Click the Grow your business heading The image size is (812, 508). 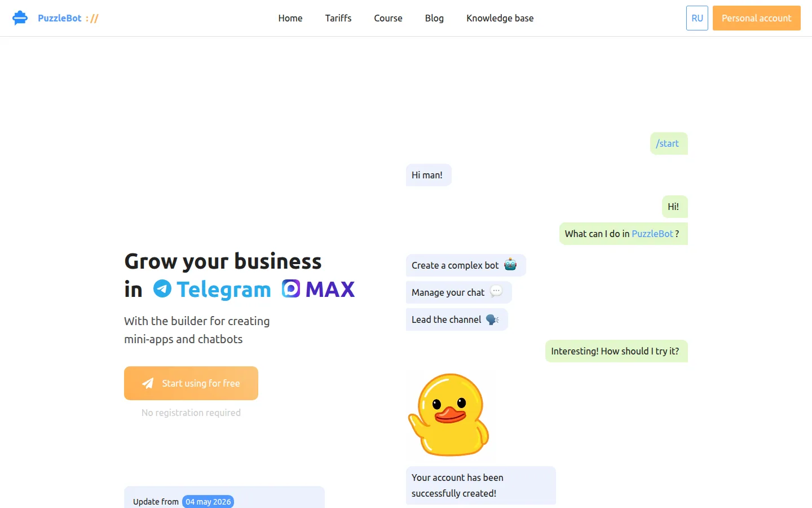(223, 261)
